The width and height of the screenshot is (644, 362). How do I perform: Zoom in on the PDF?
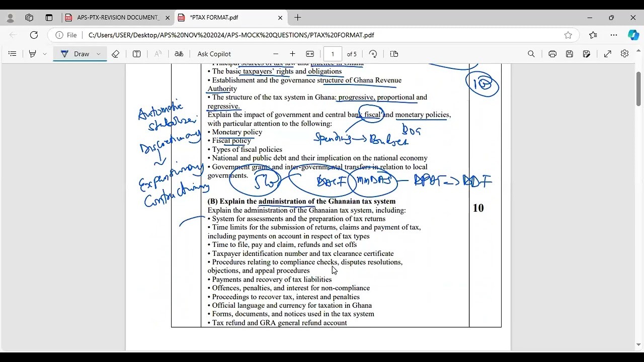tap(292, 54)
